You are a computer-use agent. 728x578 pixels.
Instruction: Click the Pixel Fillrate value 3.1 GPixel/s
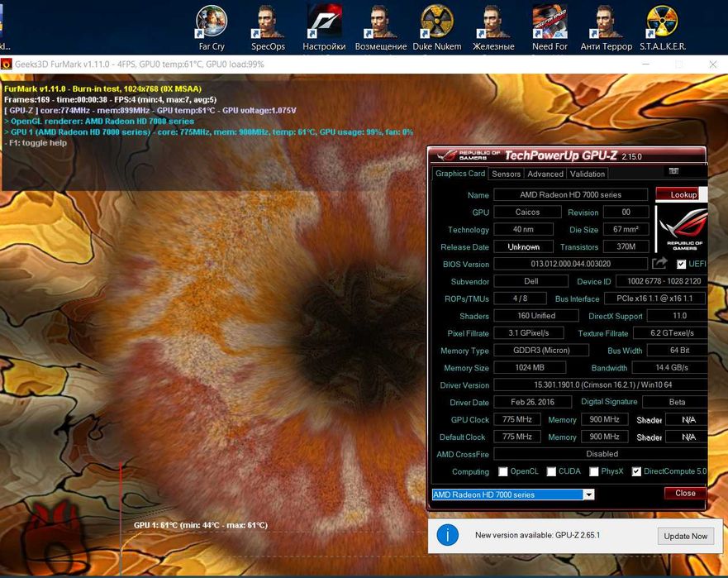(x=529, y=332)
